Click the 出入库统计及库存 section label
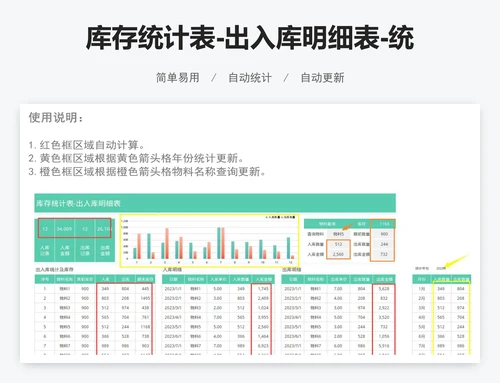500x383 pixels. pos(55,269)
